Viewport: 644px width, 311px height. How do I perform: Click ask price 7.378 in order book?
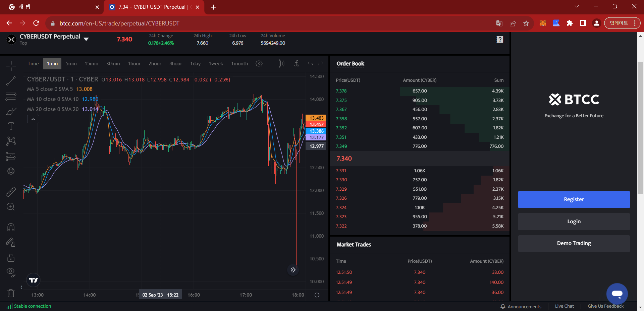click(341, 91)
